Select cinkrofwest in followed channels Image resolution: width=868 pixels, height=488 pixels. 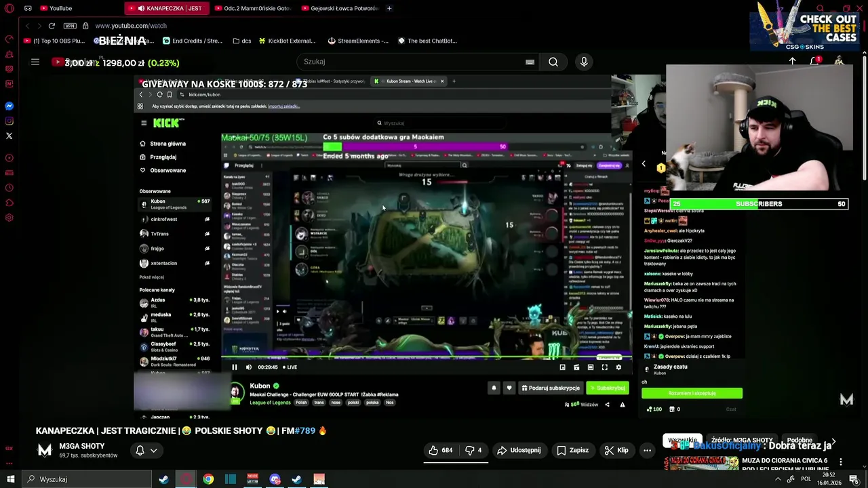click(175, 220)
